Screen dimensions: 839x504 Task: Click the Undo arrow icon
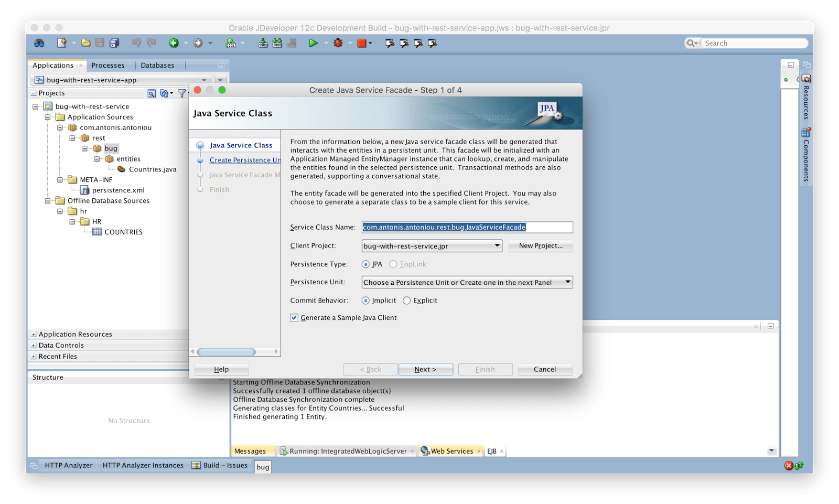pos(136,43)
